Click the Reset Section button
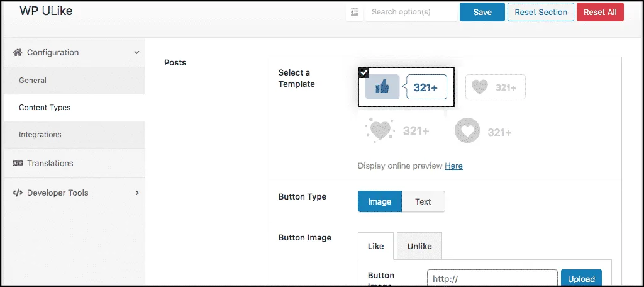Screen dimensions: 644x287 pos(541,13)
